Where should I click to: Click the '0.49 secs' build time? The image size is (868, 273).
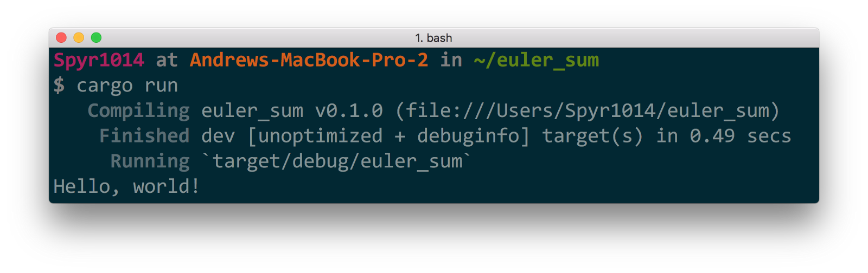pos(741,136)
